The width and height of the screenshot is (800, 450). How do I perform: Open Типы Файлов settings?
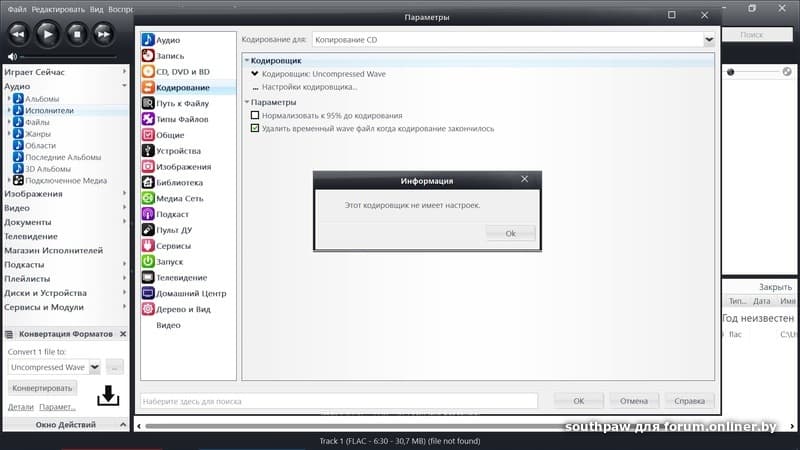[188, 119]
